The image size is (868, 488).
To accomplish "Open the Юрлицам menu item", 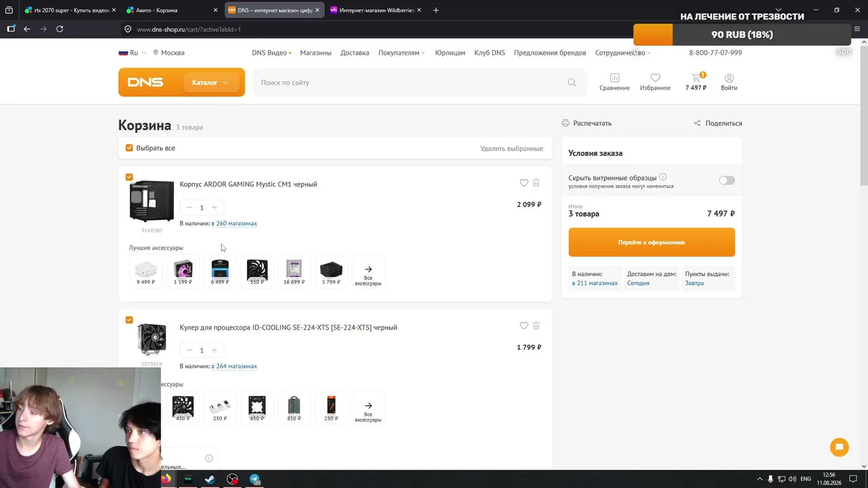I will [450, 53].
